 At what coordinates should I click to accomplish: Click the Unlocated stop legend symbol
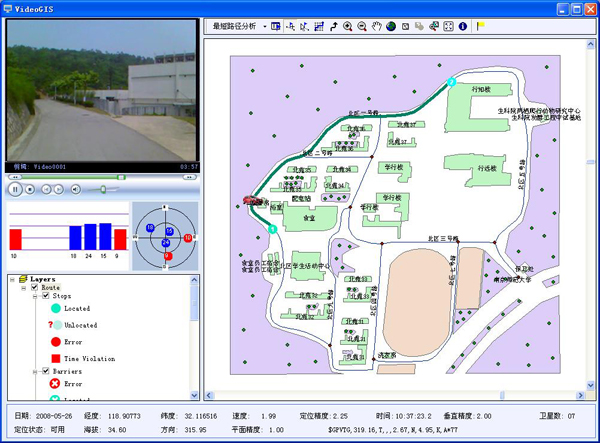pyautogui.click(x=56, y=325)
